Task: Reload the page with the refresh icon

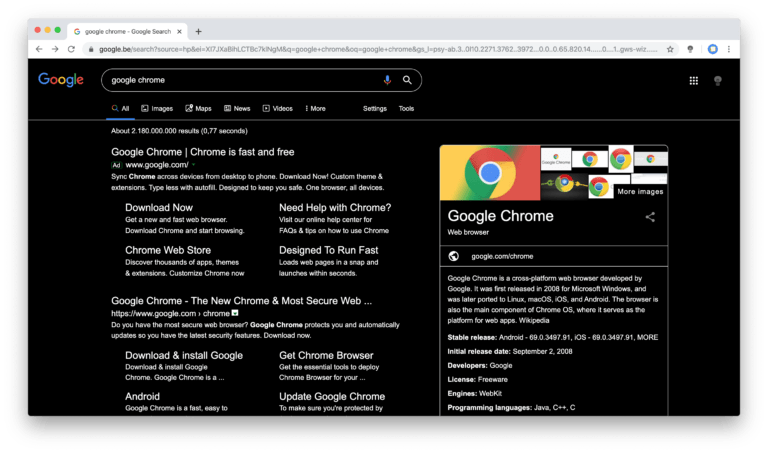Action: point(71,49)
